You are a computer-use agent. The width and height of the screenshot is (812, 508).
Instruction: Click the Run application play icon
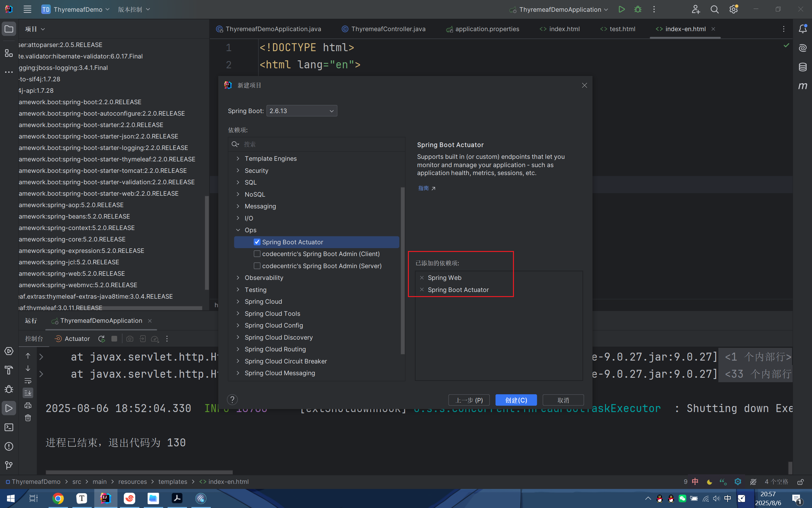click(621, 10)
